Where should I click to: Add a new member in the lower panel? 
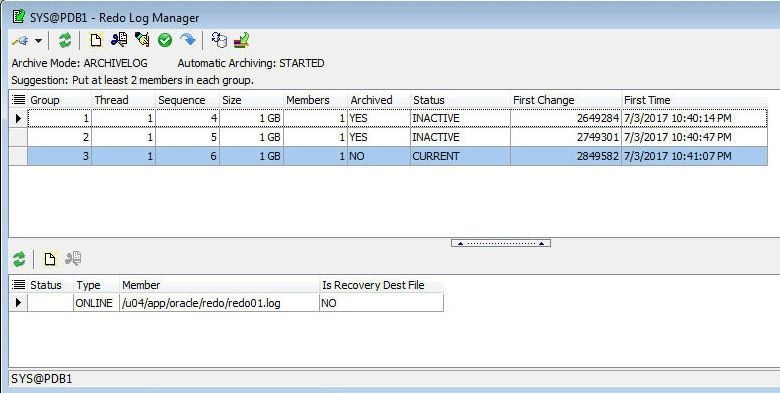[x=49, y=259]
